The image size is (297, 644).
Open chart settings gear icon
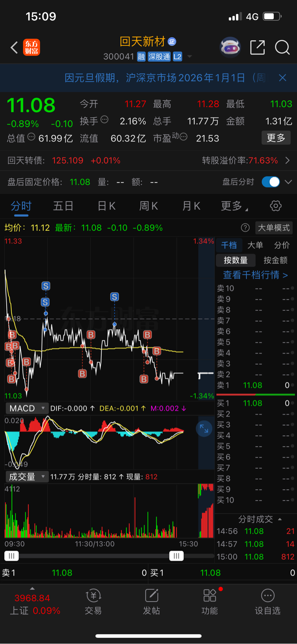click(276, 206)
